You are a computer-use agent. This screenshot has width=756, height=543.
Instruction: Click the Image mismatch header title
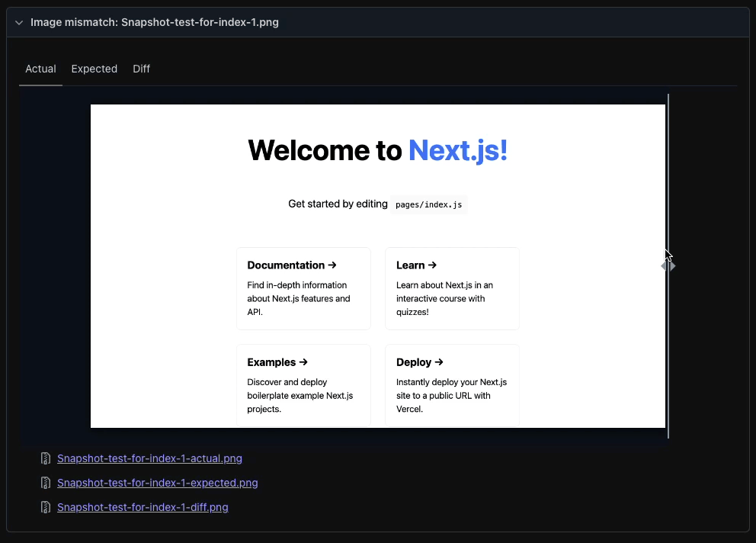coord(154,23)
